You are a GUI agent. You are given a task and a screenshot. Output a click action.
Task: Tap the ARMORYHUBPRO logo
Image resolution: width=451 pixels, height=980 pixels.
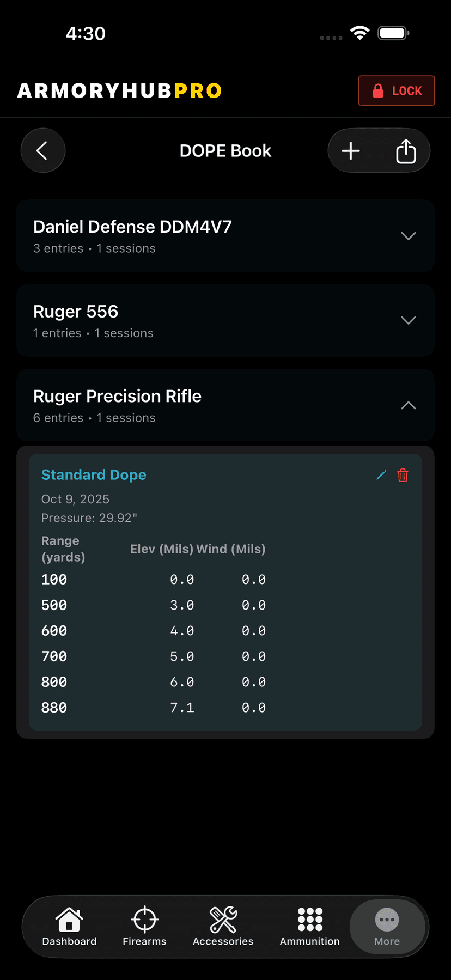(119, 90)
